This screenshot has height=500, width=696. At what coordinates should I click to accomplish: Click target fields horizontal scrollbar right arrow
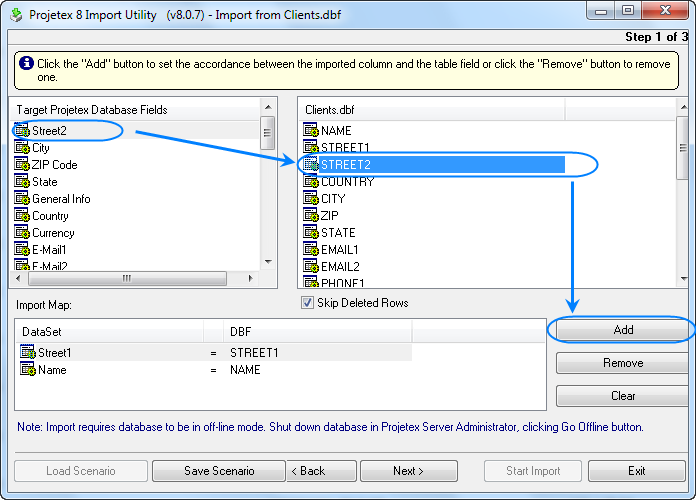click(x=250, y=278)
